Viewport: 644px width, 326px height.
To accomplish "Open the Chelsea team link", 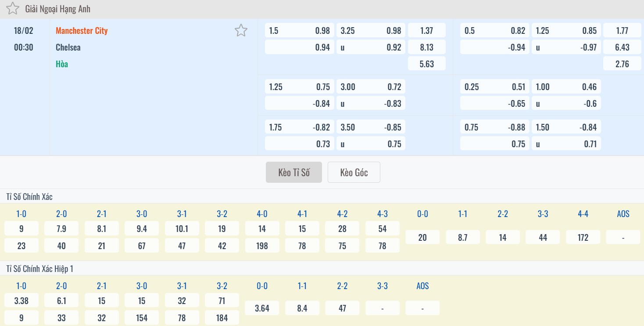I will pyautogui.click(x=68, y=47).
